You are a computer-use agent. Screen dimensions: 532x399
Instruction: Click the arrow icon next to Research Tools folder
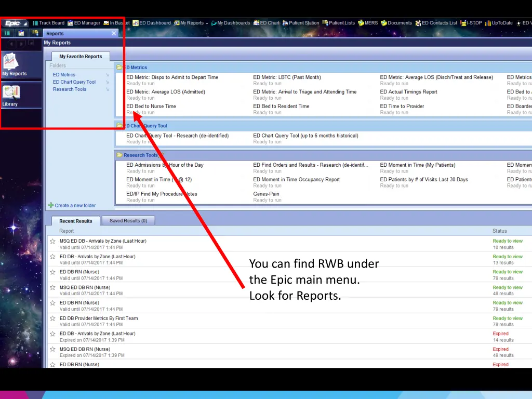click(108, 89)
